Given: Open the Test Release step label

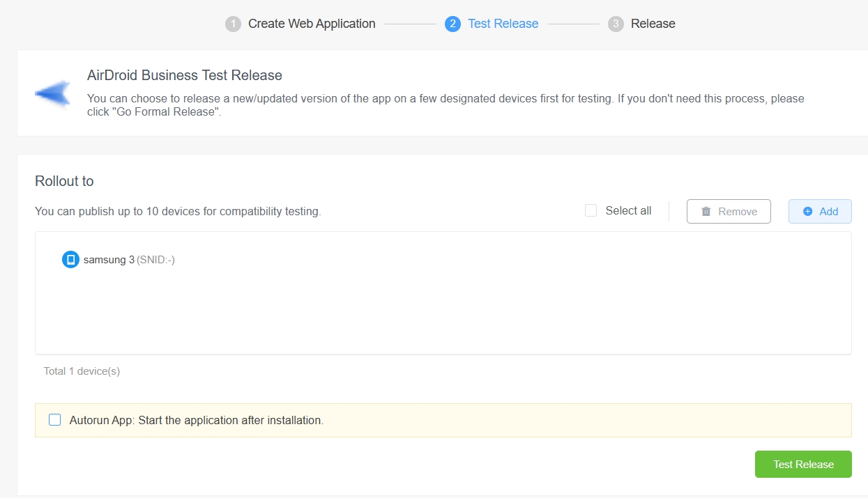Looking at the screenshot, I should click(503, 24).
